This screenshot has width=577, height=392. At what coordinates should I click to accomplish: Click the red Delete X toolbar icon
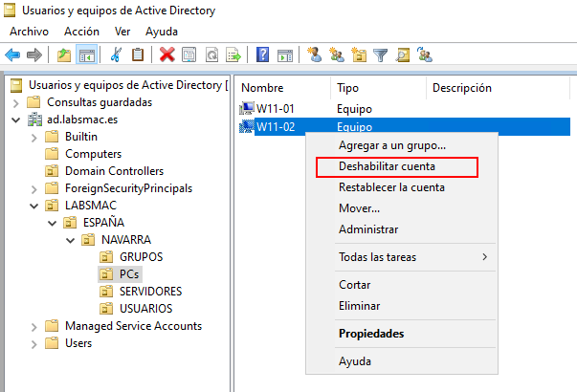coord(167,54)
